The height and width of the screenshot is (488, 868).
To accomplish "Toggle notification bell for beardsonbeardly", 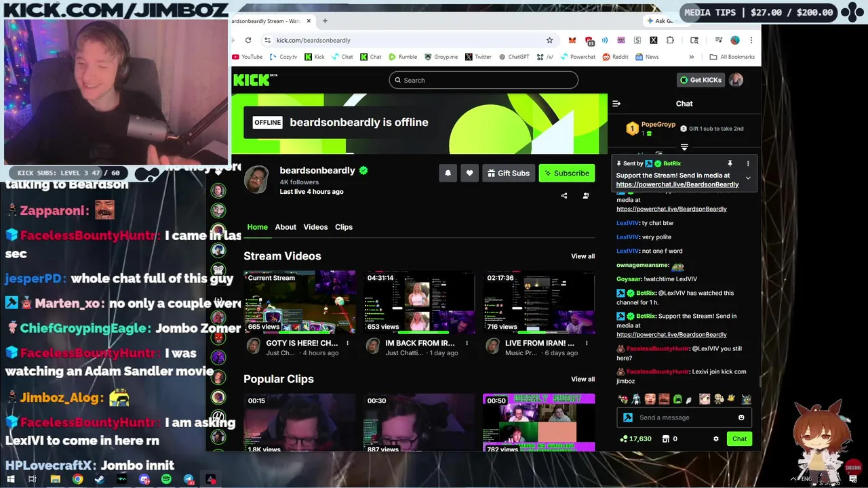I will pos(448,173).
